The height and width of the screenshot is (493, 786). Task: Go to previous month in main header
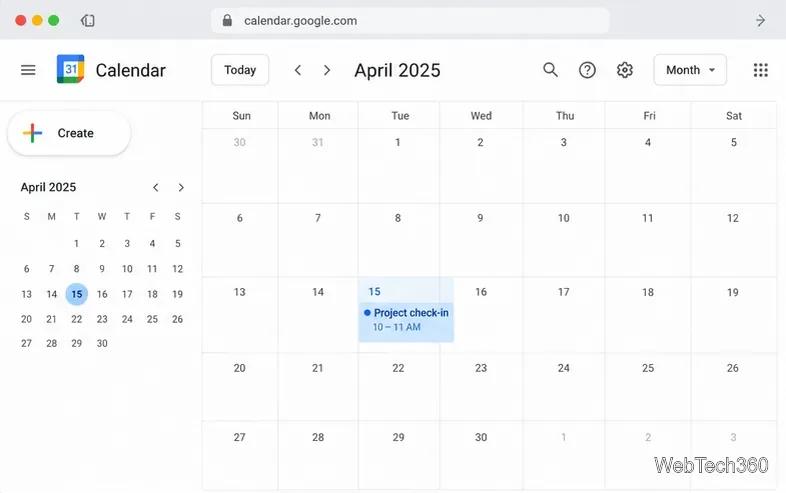(x=298, y=70)
